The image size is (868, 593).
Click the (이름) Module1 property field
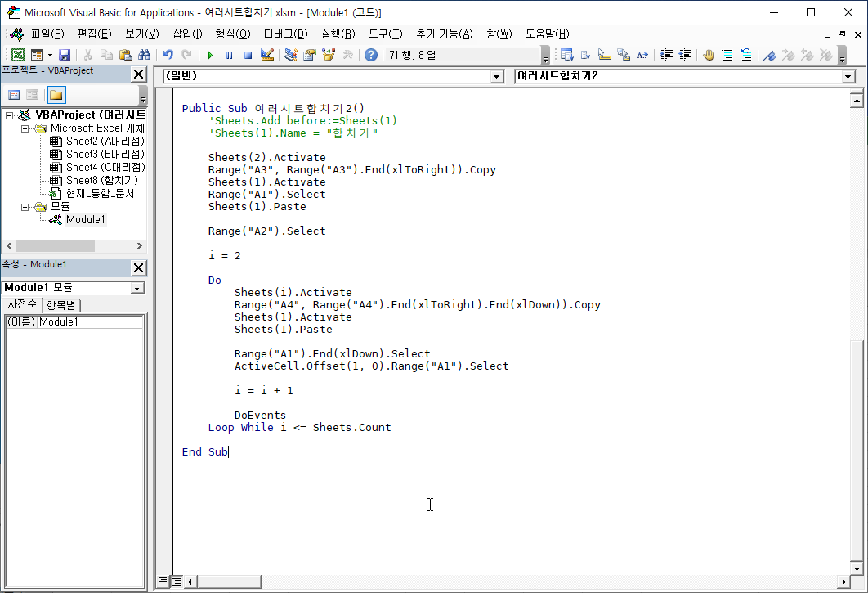coord(74,321)
